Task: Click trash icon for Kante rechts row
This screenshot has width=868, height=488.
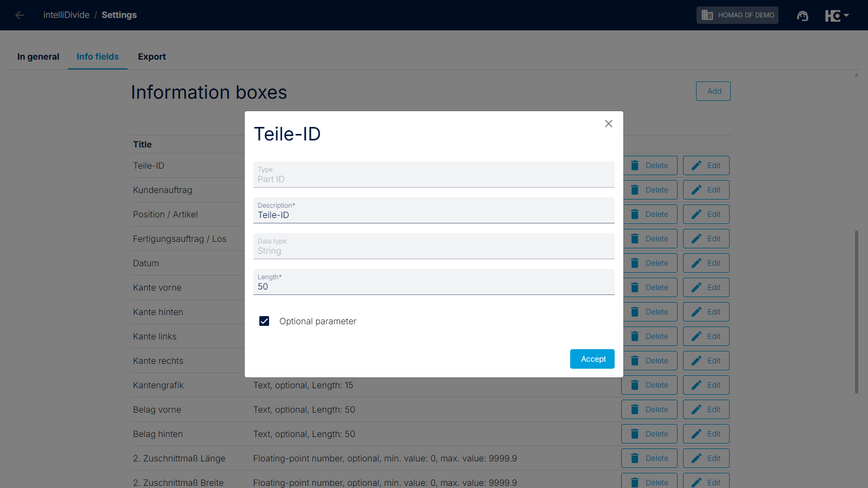Action: 635,361
